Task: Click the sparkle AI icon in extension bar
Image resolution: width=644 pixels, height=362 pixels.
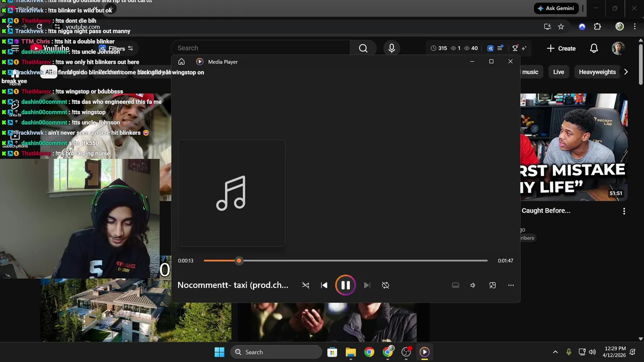Action: click(524, 48)
